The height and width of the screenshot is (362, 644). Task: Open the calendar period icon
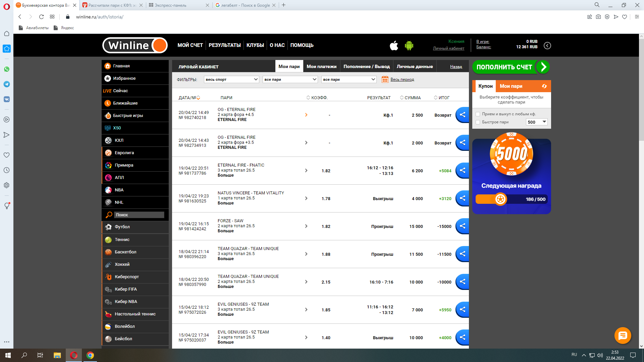385,79
